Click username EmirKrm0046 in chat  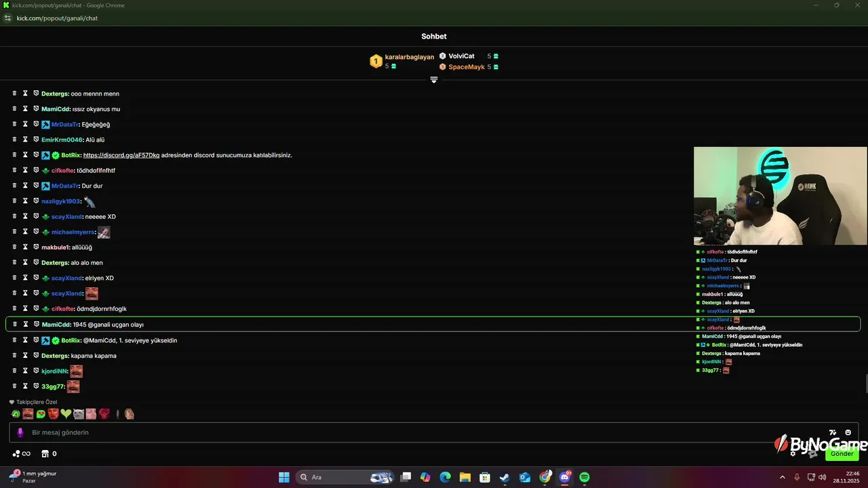62,140
